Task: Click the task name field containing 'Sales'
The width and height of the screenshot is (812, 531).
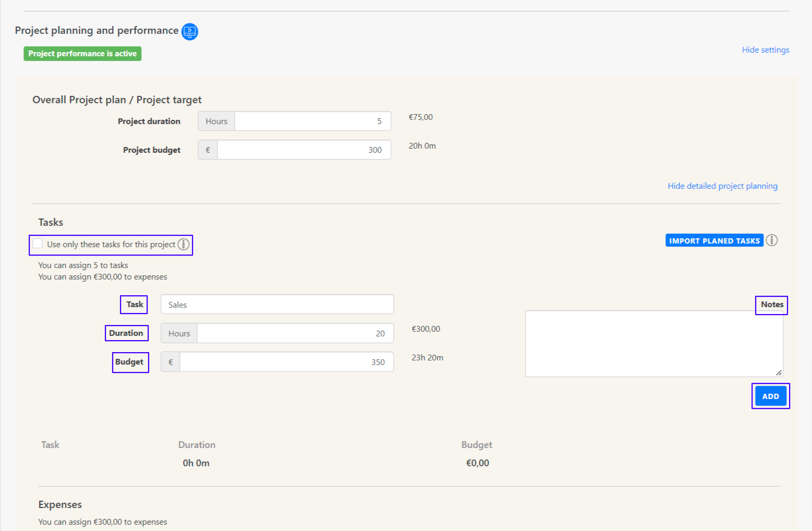Action: (276, 304)
